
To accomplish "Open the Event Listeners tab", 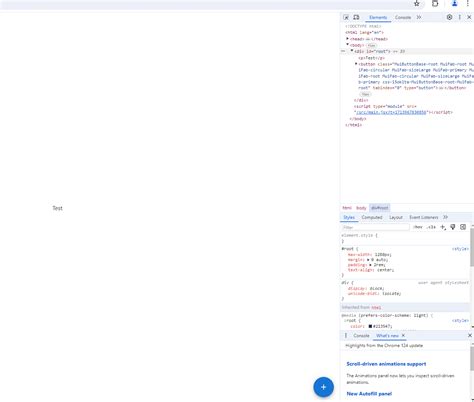I will click(424, 217).
